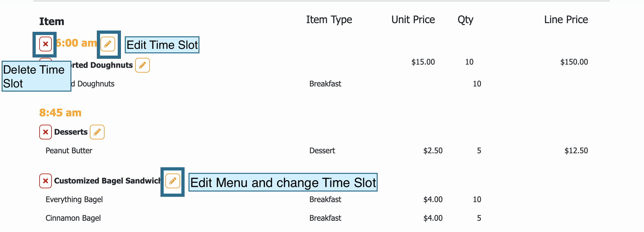Delete the Customized Bagel Sandwich menu

click(45, 181)
